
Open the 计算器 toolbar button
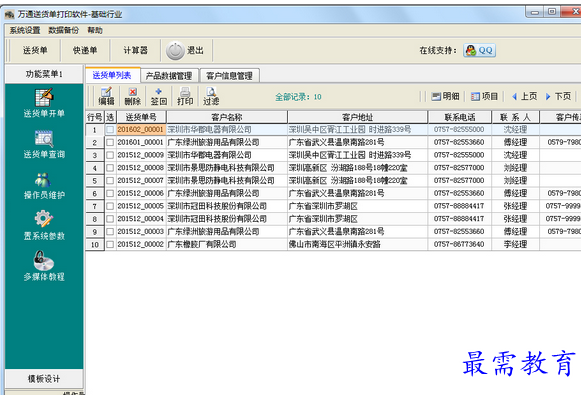(136, 50)
